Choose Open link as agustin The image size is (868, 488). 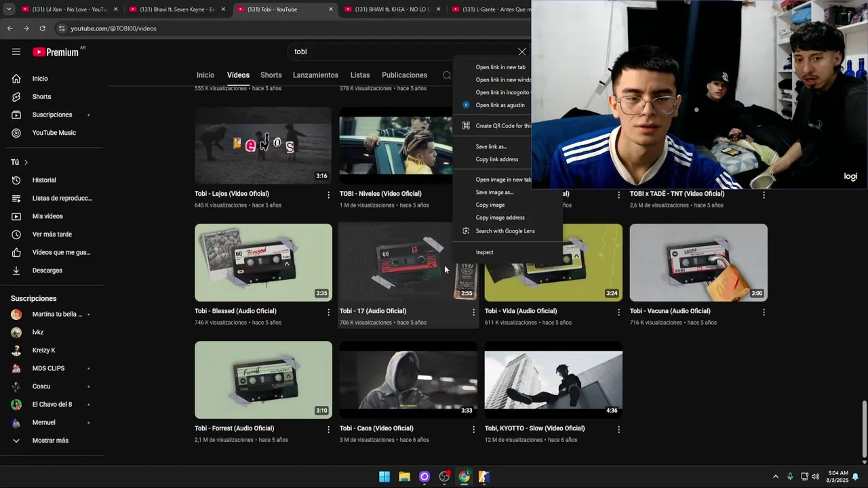pos(500,105)
